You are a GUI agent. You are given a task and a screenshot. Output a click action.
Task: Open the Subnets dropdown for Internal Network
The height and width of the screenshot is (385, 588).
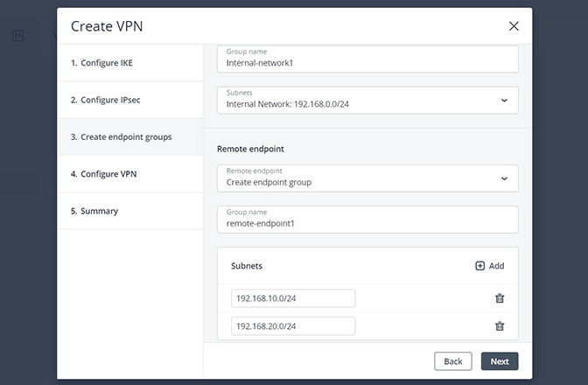tap(367, 100)
